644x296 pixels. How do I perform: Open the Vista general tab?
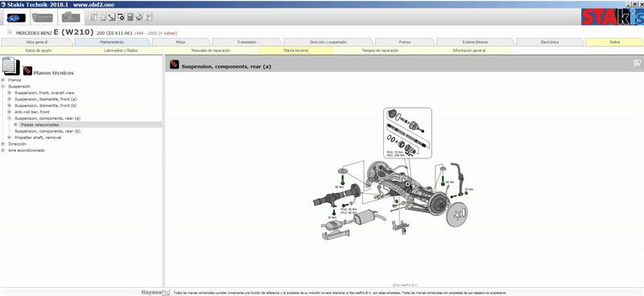tap(36, 42)
